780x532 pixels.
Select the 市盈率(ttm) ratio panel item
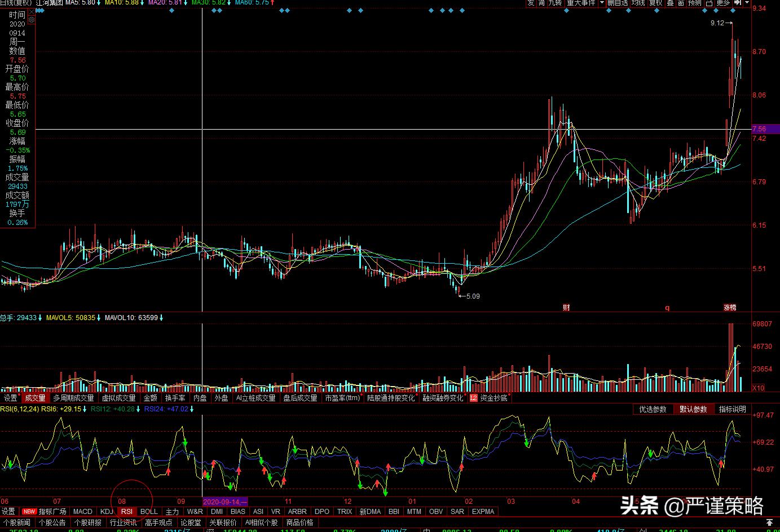pyautogui.click(x=343, y=397)
